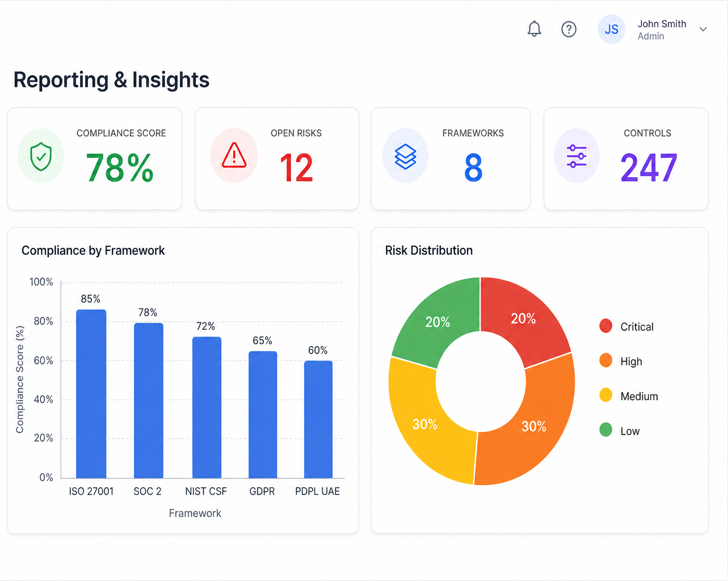This screenshot has width=728, height=581.
Task: Click the 100% y-axis tick label
Action: coord(41,282)
